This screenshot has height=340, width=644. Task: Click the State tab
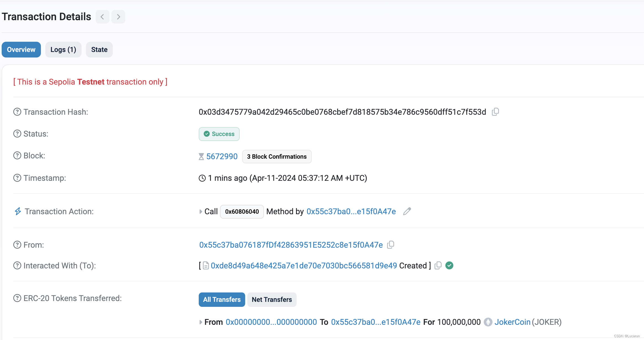pyautogui.click(x=99, y=50)
